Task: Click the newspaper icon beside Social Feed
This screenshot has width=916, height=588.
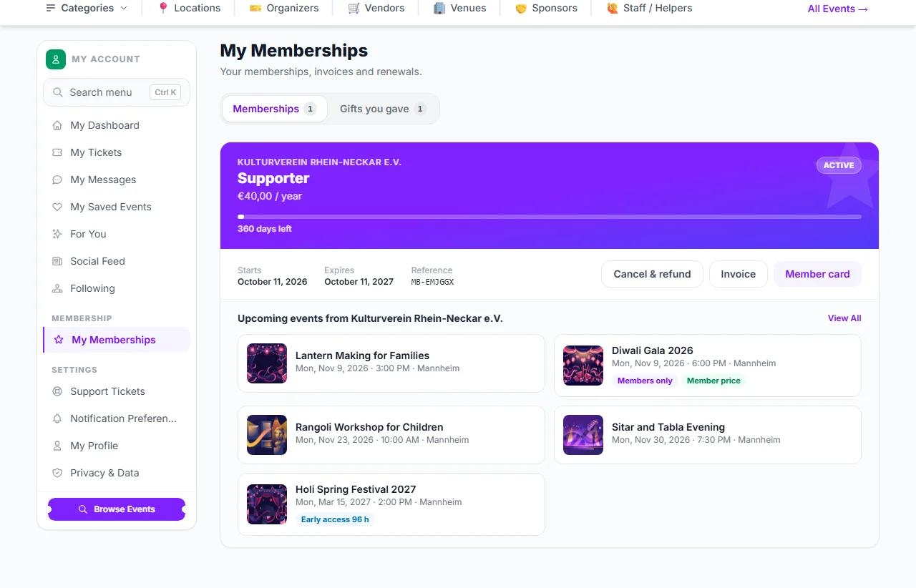Action: (x=57, y=261)
